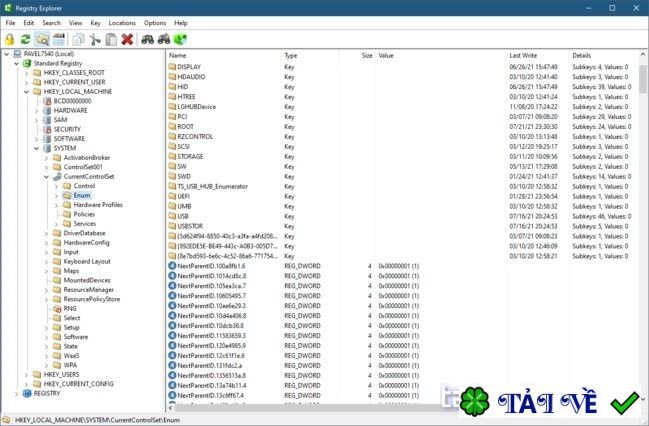Select the MountedDevices key in the tree

tap(87, 280)
